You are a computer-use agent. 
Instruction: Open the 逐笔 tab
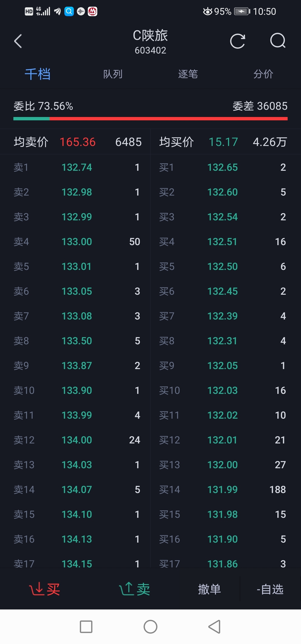click(x=188, y=74)
